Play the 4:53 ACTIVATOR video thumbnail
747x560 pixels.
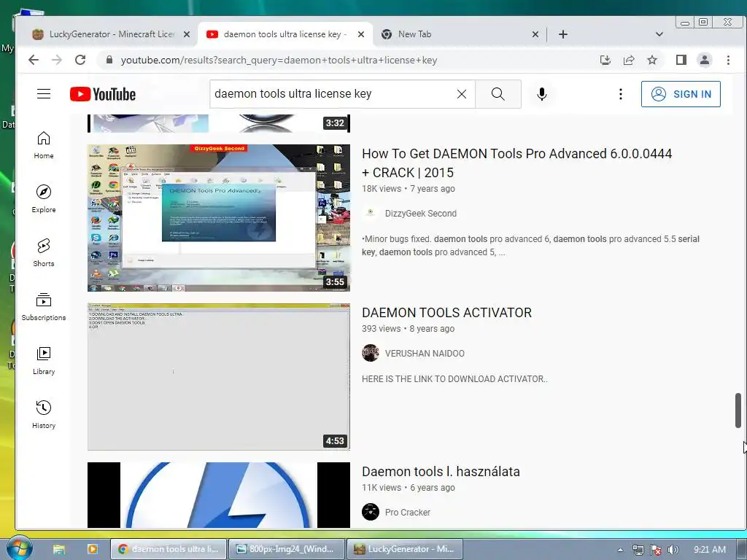click(219, 377)
